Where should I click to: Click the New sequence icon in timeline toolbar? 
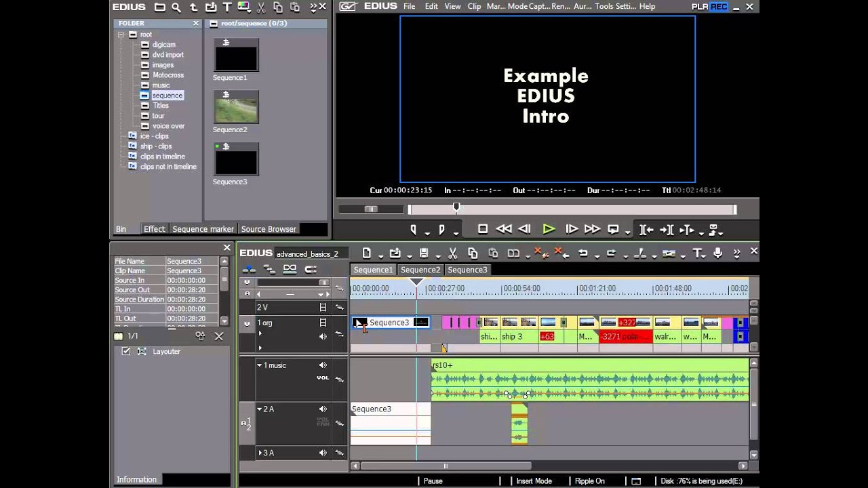(x=367, y=253)
